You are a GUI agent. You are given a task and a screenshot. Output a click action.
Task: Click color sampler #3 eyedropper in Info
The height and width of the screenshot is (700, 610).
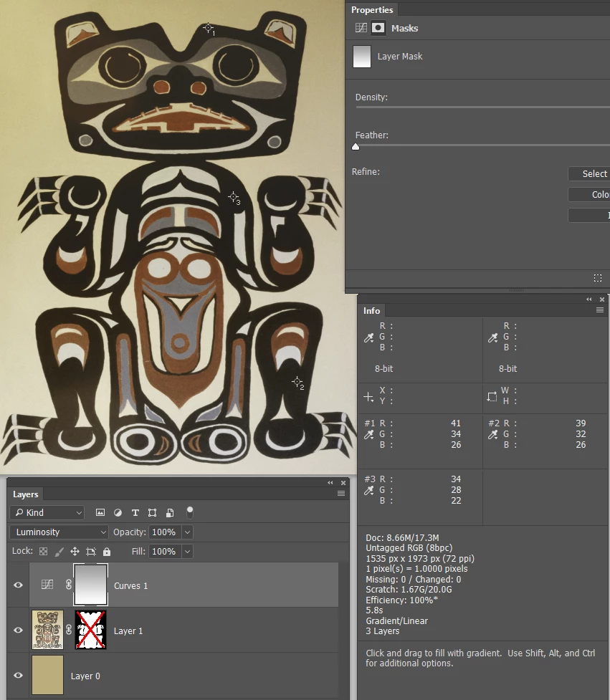tap(369, 491)
